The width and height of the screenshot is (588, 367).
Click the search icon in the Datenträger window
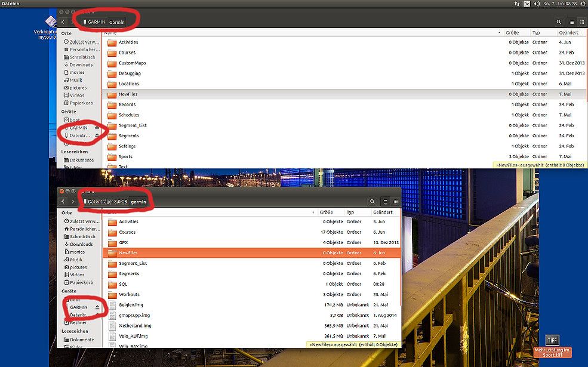click(372, 202)
